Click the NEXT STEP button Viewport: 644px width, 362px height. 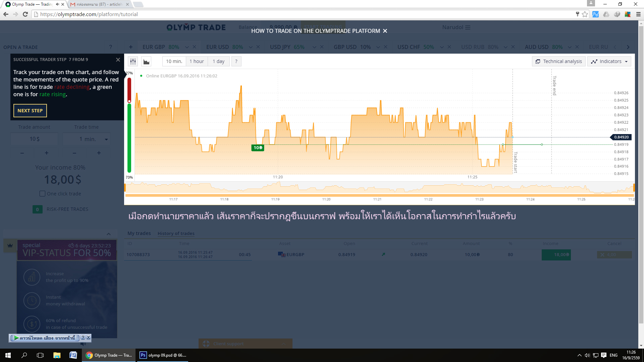(x=30, y=111)
